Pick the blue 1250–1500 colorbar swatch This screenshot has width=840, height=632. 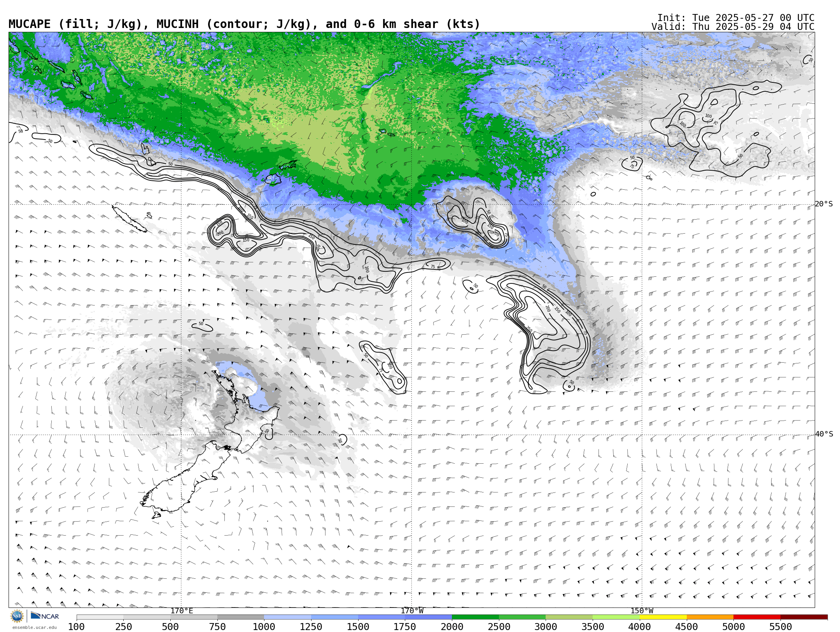click(x=334, y=617)
